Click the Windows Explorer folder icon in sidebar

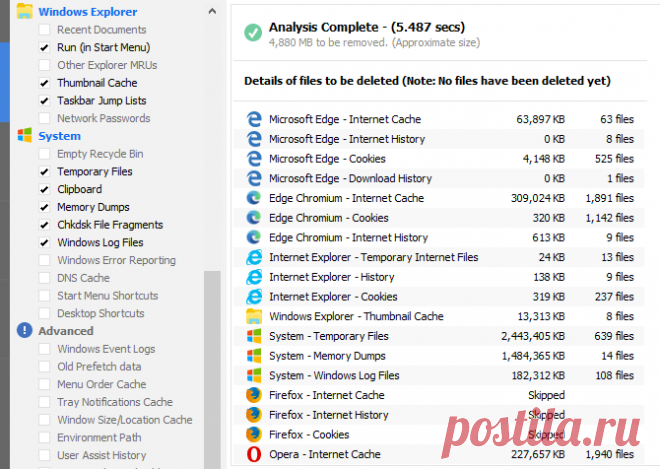pyautogui.click(x=24, y=11)
